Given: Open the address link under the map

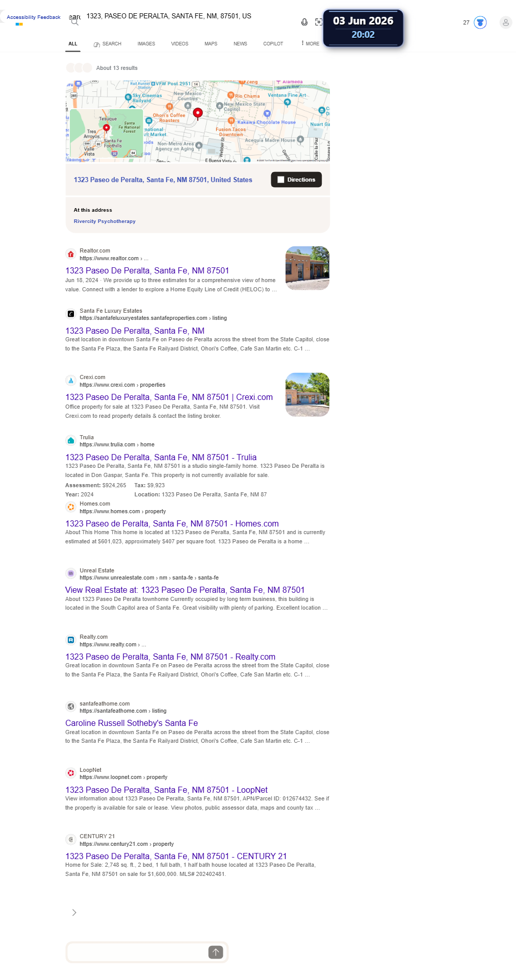Looking at the screenshot, I should click(163, 180).
